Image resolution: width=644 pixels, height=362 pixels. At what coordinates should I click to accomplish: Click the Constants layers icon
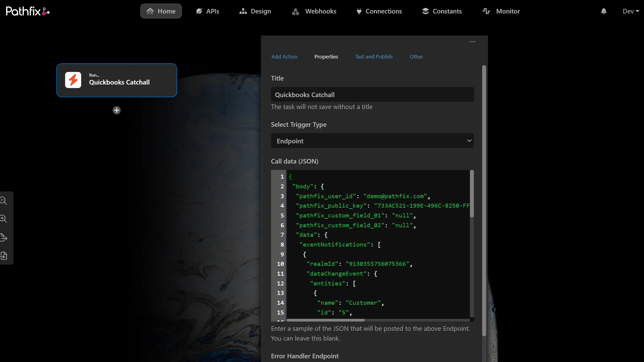[x=425, y=11]
